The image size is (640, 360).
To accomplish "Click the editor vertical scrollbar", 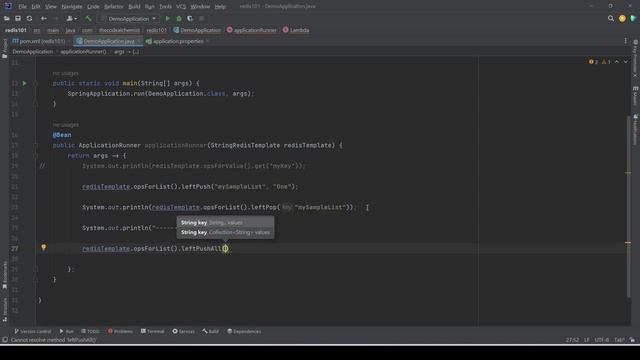I will point(628,207).
